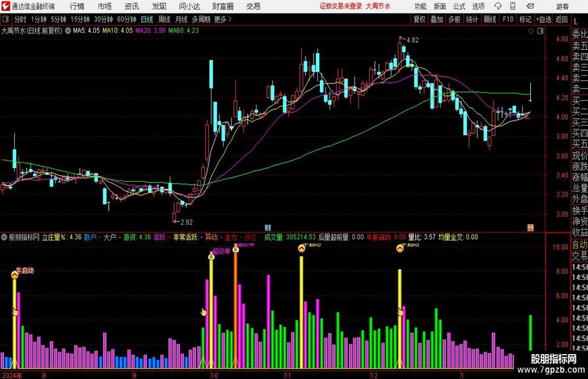Click MA5: 4.05 value
This screenshot has width=588, height=379.
(x=86, y=30)
